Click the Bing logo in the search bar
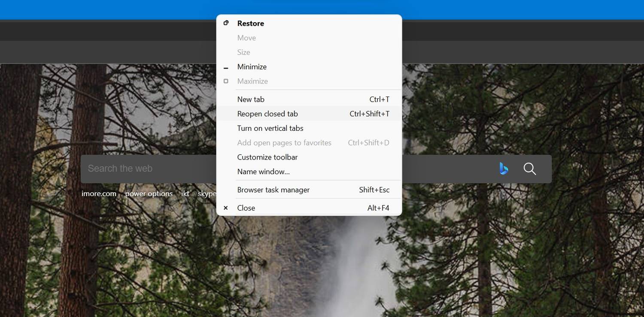Viewport: 644px width, 317px height. [503, 169]
